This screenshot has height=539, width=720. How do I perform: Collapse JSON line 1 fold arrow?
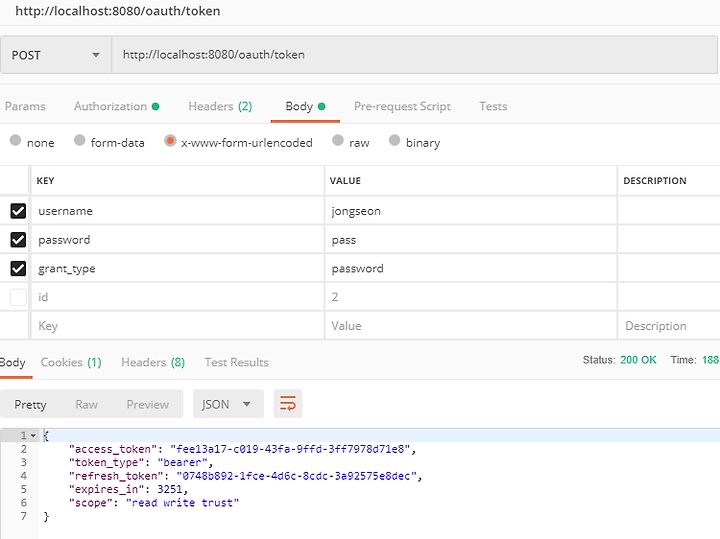coord(33,435)
